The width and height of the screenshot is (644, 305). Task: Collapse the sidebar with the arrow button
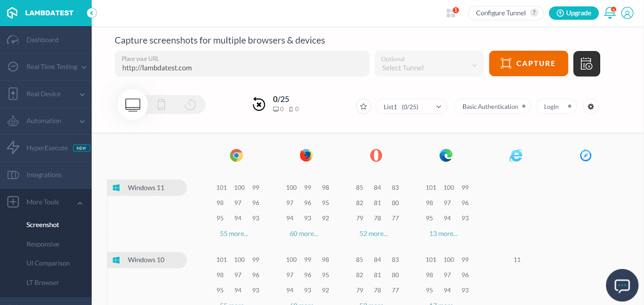(x=92, y=13)
